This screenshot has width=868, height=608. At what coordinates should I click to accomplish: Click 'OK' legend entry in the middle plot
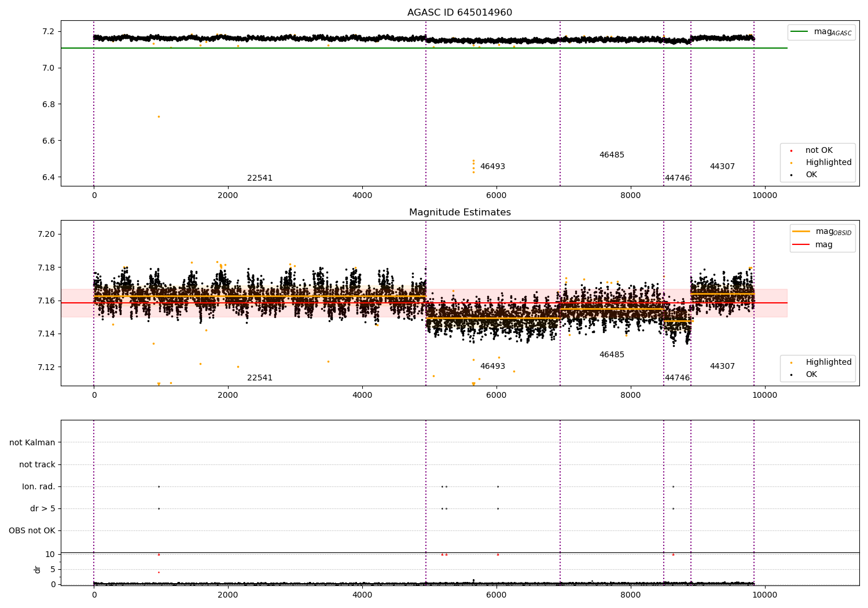click(x=804, y=375)
